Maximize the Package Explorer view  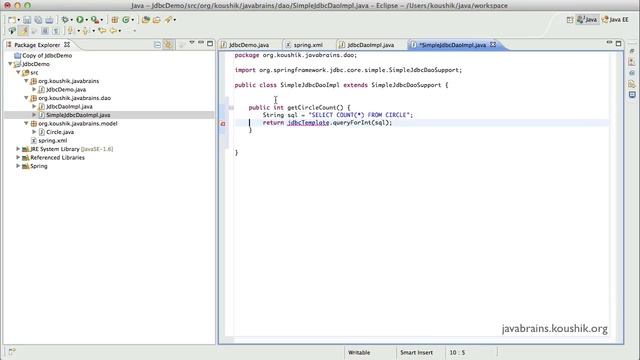click(210, 43)
